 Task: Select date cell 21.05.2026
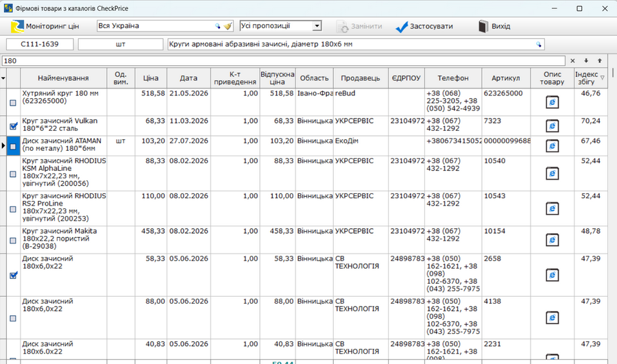pyautogui.click(x=189, y=102)
